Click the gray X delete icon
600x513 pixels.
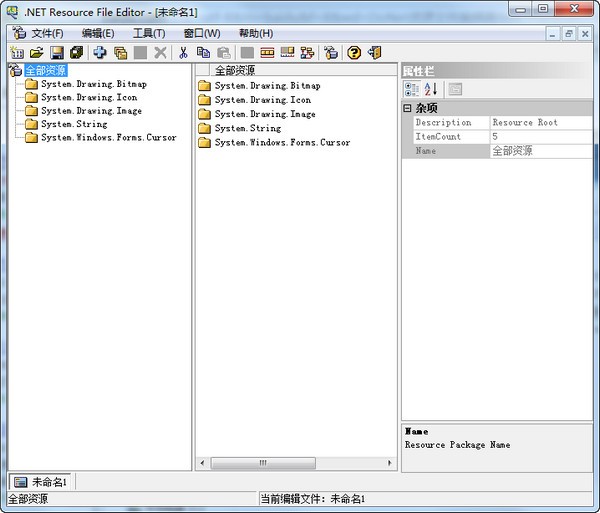161,53
